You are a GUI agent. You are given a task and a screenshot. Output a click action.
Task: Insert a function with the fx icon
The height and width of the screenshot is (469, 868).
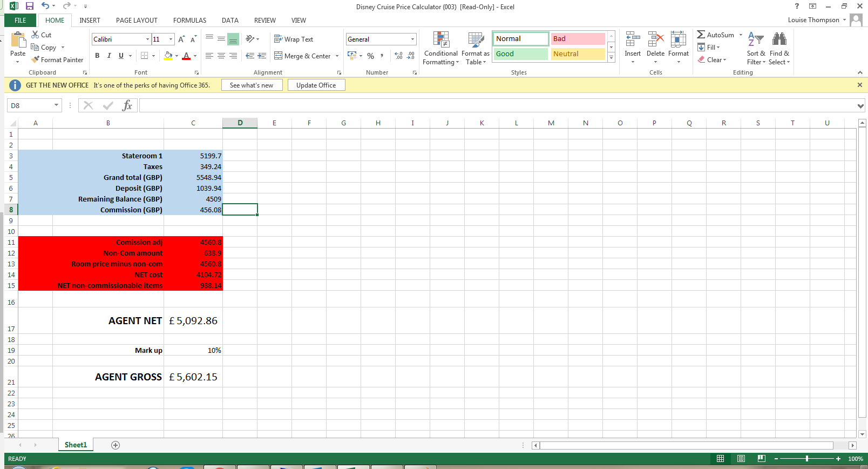(127, 105)
